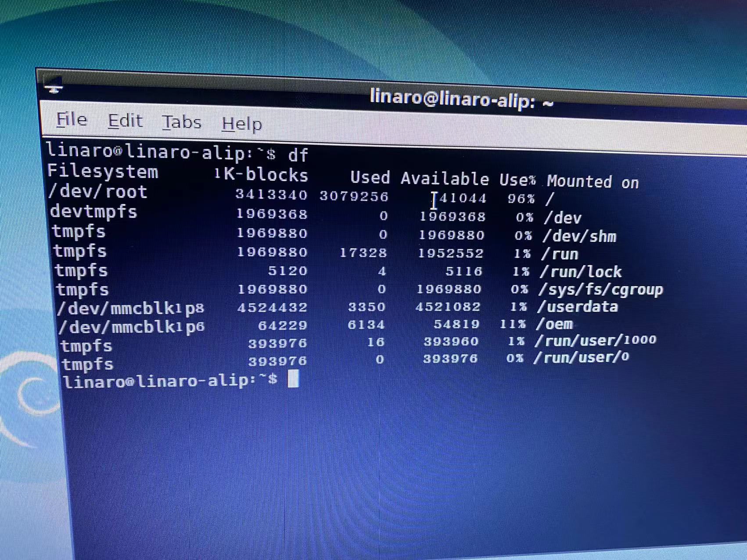The height and width of the screenshot is (560, 747).
Task: Click the /dev/mmcblk1p6 filesystem entry
Action: coord(132,327)
